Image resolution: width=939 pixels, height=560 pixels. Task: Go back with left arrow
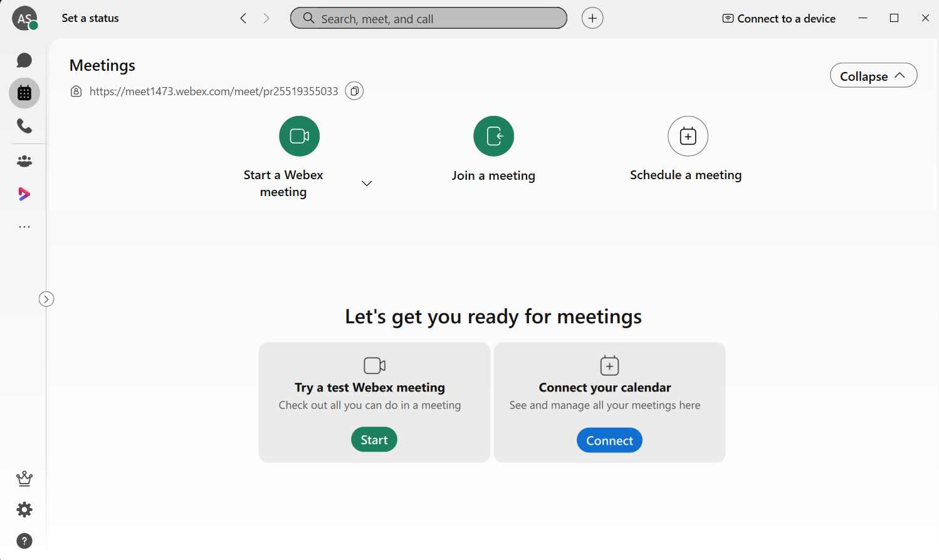coord(243,18)
